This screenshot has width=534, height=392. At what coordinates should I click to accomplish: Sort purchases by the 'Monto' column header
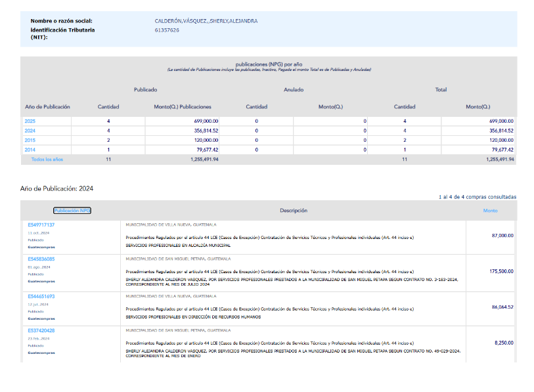click(490, 211)
